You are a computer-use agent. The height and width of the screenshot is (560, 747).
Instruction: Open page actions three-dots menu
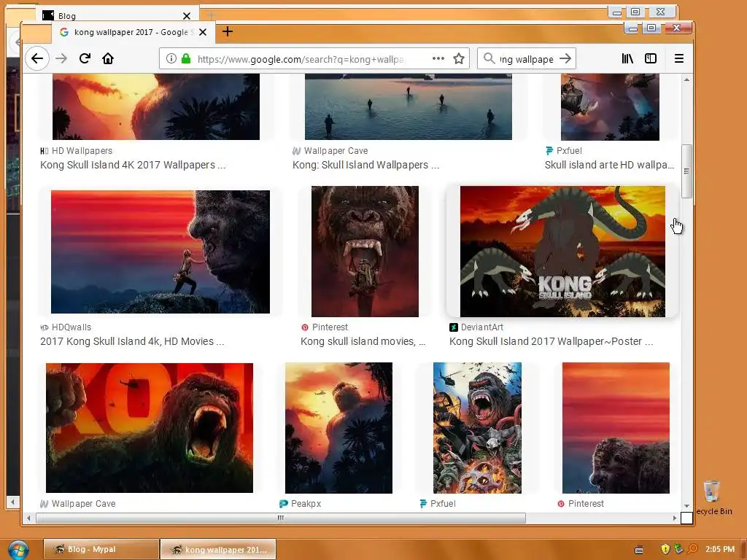coord(438,58)
